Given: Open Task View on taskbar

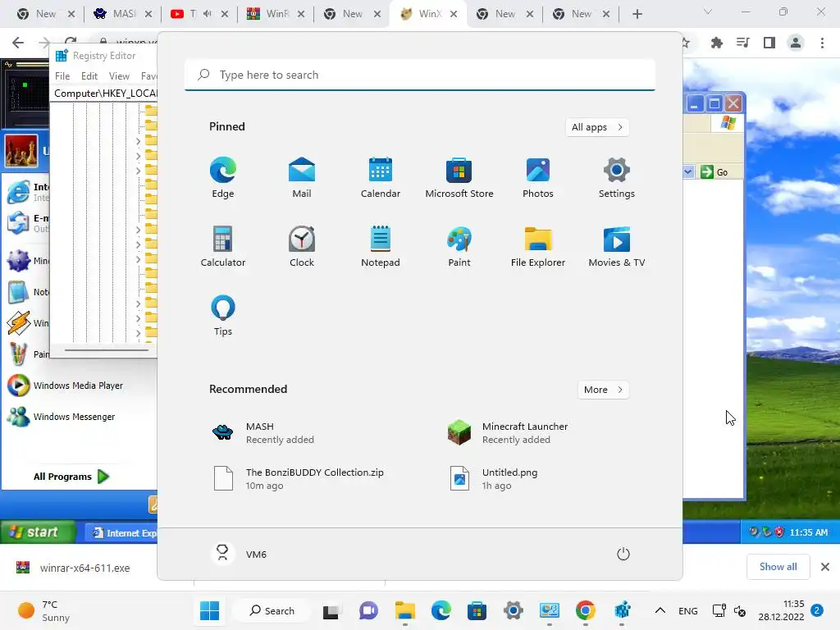Looking at the screenshot, I should click(331, 610).
